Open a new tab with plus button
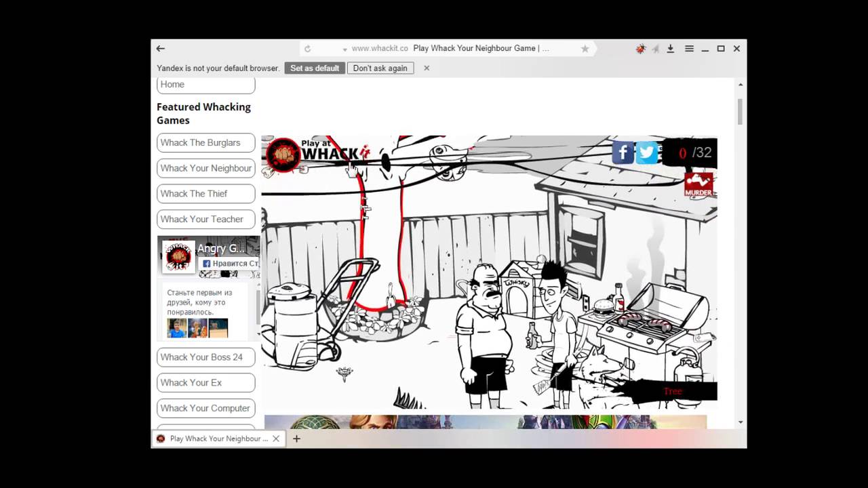 coord(296,439)
